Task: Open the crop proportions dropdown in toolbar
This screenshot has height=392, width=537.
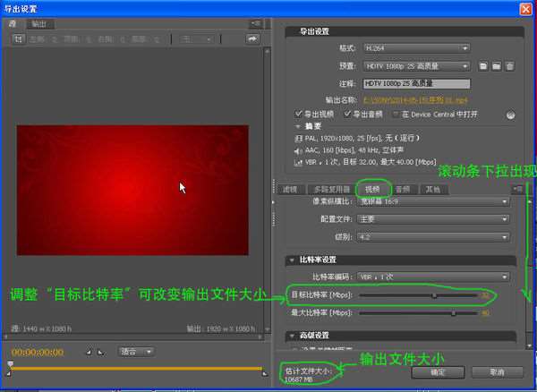Action: [196, 39]
